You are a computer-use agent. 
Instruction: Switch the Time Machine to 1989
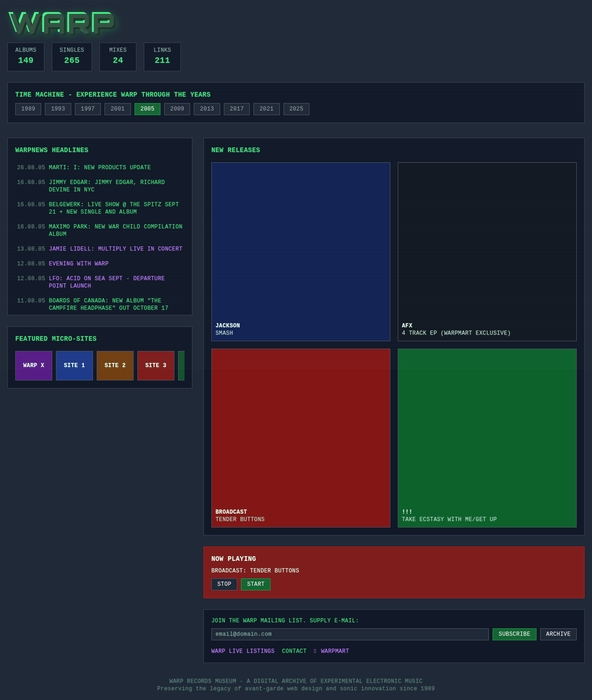pos(28,109)
